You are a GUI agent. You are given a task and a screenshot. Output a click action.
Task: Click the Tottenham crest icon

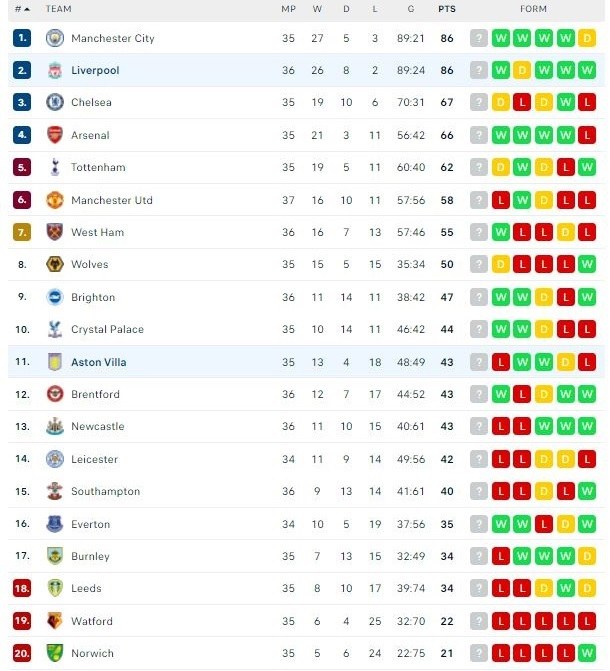click(54, 167)
